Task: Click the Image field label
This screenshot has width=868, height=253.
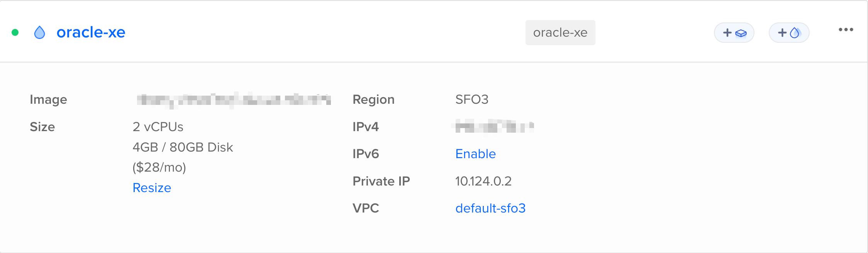Action: (x=48, y=100)
